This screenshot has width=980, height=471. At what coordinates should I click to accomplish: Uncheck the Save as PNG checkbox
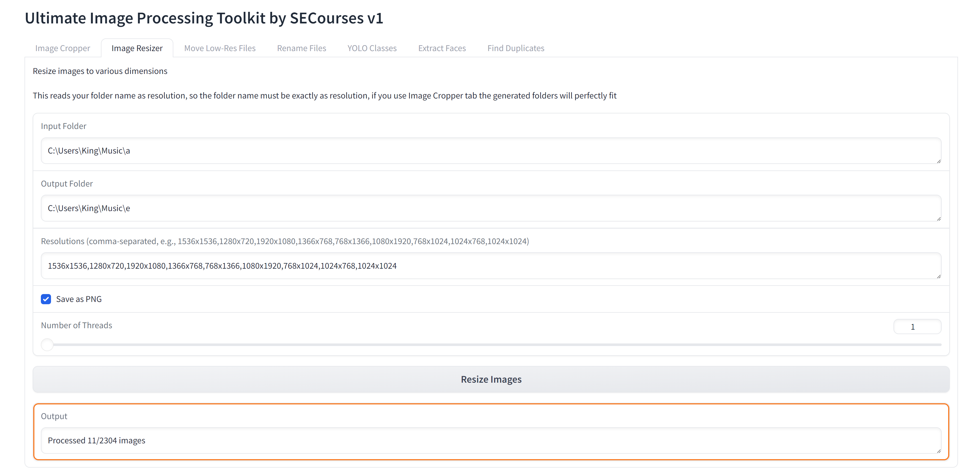[x=46, y=299]
